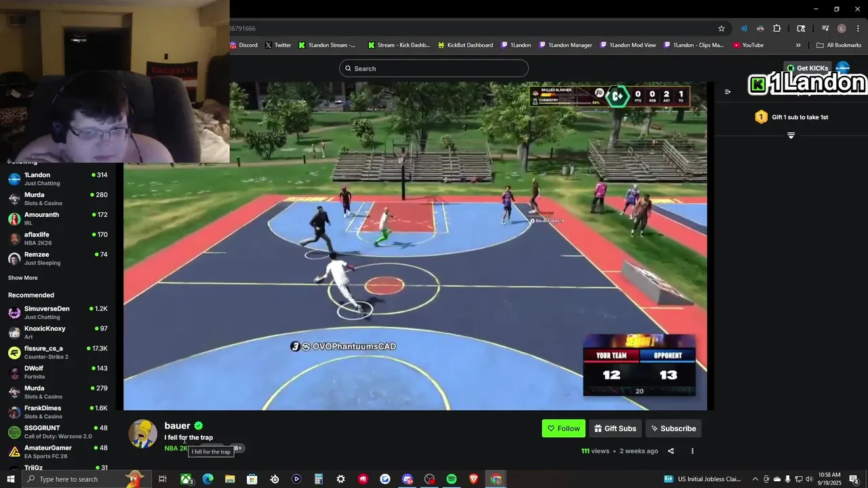Show hidden system tray icons
868x488 pixels.
pyautogui.click(x=755, y=479)
